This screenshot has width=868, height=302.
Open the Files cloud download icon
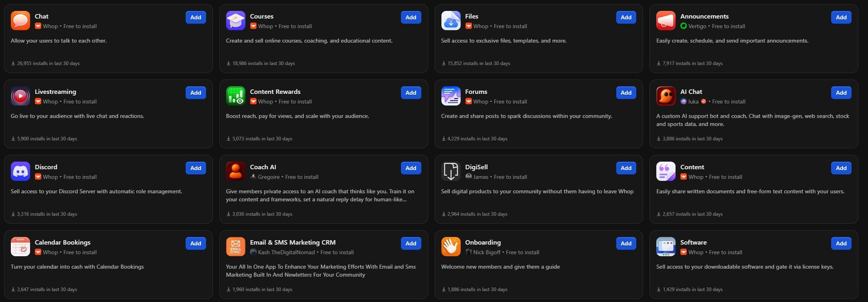[x=450, y=20]
